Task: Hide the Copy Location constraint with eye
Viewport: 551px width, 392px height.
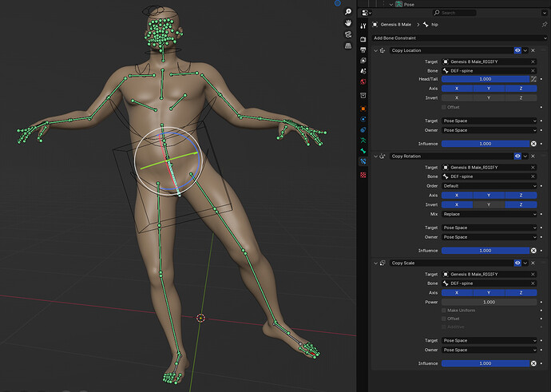Action: pos(517,50)
